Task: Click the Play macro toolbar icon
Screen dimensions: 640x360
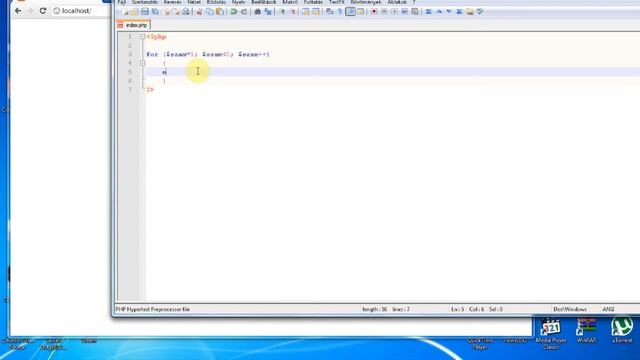Action: [394, 12]
